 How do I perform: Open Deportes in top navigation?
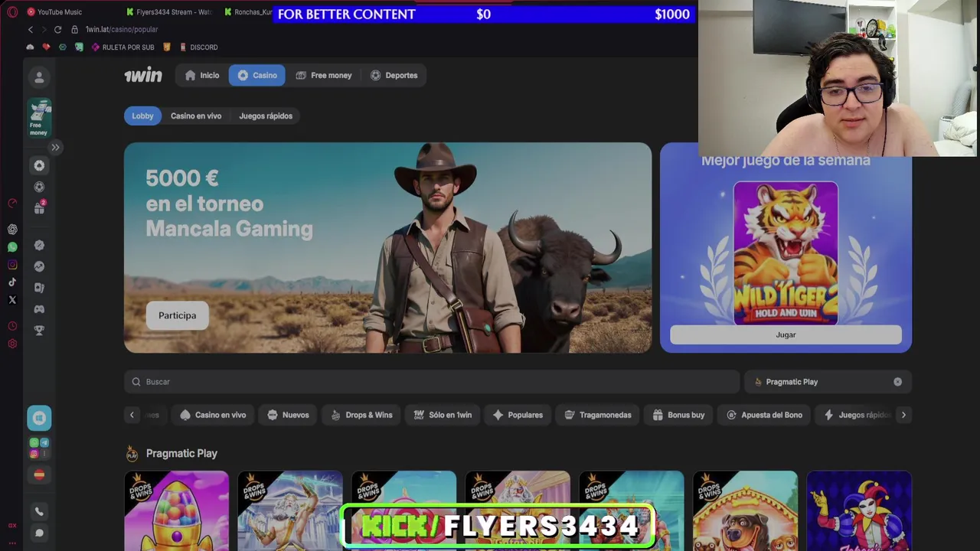[x=394, y=75]
